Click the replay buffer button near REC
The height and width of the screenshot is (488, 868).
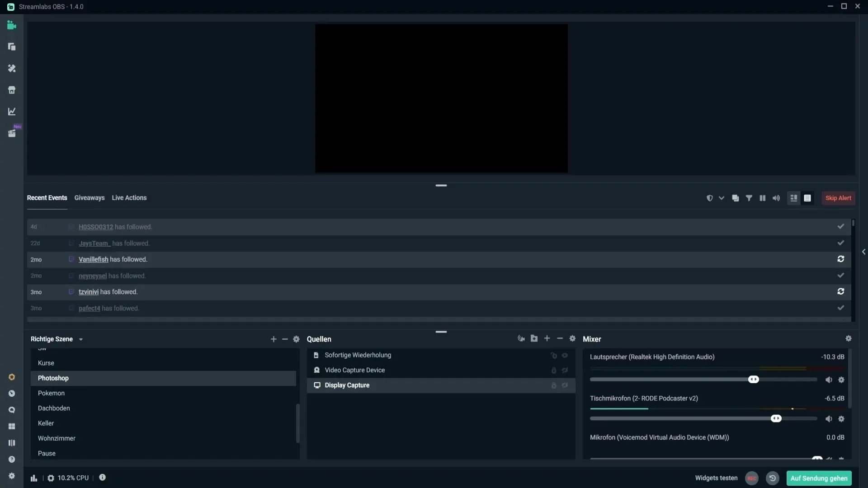coord(773,479)
